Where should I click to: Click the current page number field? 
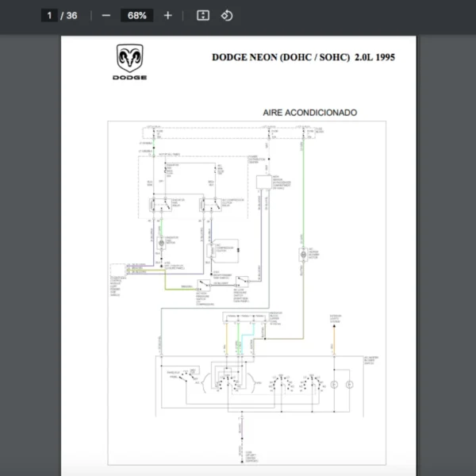(x=49, y=16)
